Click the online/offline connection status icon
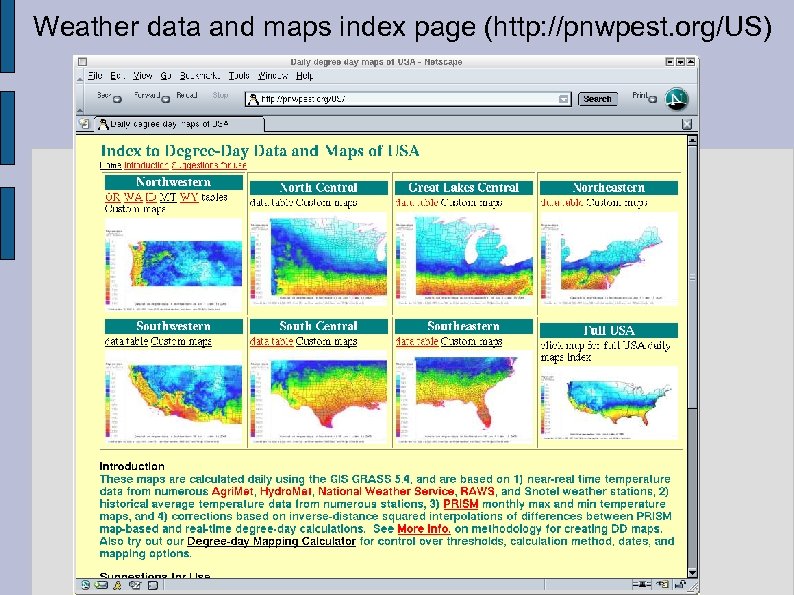The width and height of the screenshot is (794, 595). (x=642, y=584)
